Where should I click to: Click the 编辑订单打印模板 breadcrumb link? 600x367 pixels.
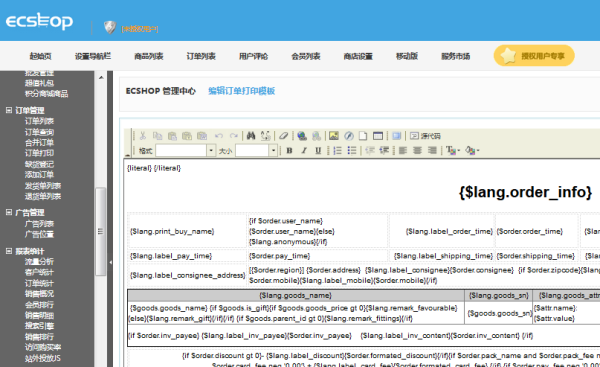click(x=241, y=91)
